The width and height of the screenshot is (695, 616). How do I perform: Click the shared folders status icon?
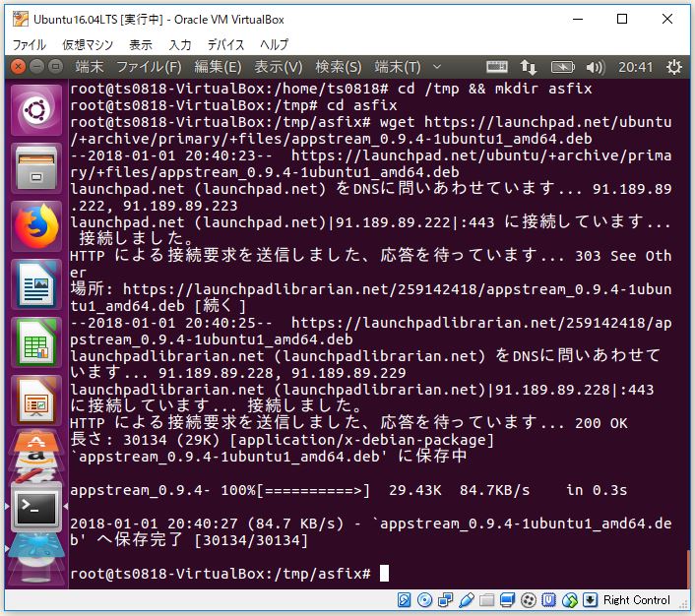click(x=486, y=600)
